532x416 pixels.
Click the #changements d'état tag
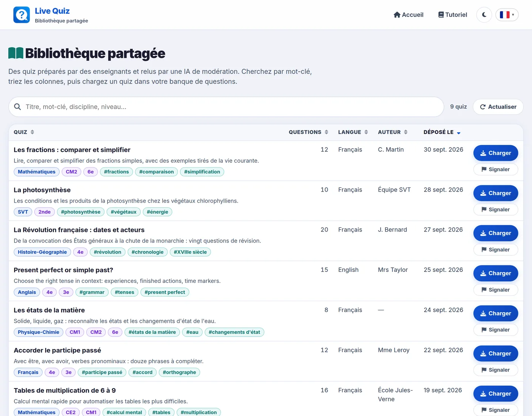234,332
